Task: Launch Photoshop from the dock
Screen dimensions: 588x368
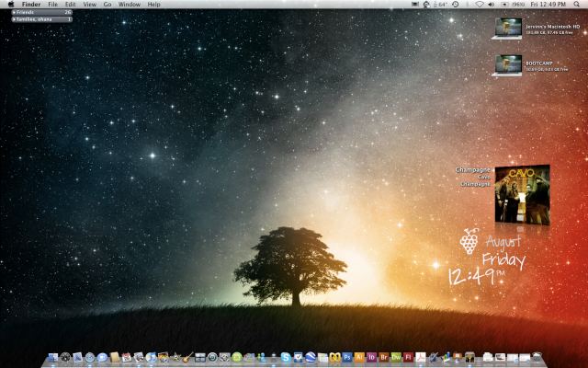Action: pyautogui.click(x=348, y=357)
